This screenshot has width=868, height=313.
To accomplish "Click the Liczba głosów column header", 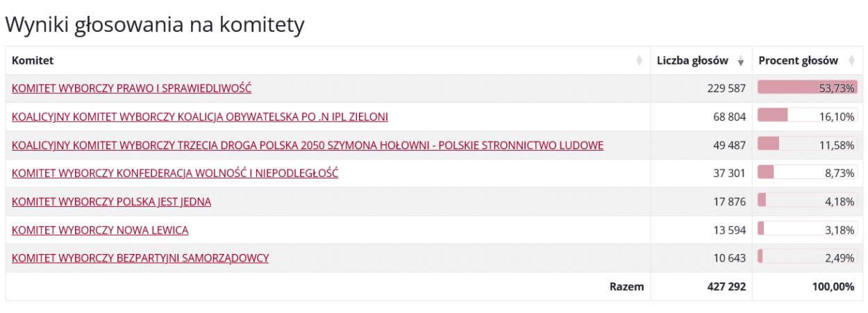I will pyautogui.click(x=692, y=61).
